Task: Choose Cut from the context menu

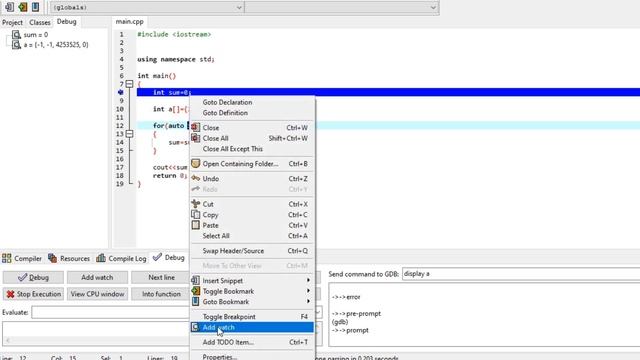Action: click(252, 204)
